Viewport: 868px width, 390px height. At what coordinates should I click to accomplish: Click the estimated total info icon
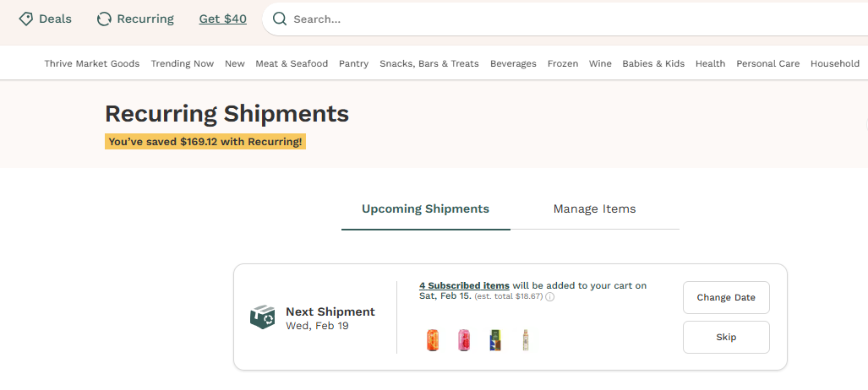(550, 297)
